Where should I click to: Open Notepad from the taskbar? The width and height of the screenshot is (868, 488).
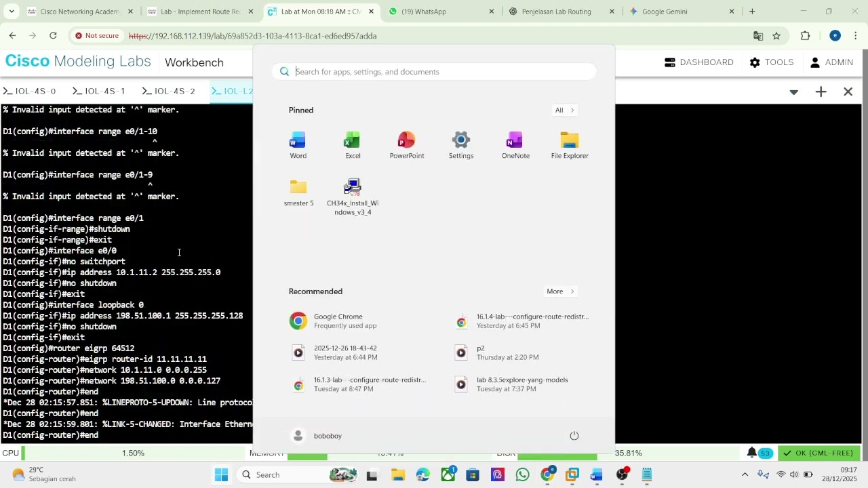point(647,475)
